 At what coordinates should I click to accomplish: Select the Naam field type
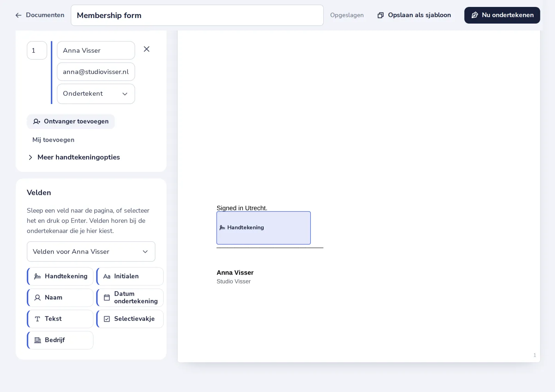tap(60, 298)
